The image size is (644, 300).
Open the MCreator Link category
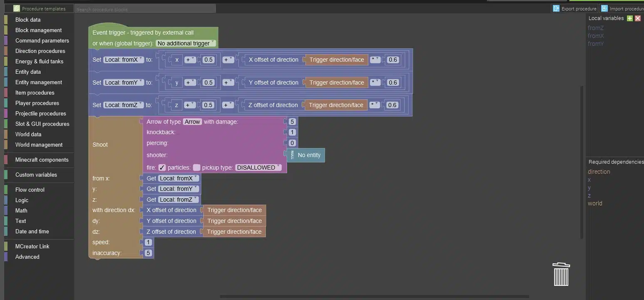(32, 246)
